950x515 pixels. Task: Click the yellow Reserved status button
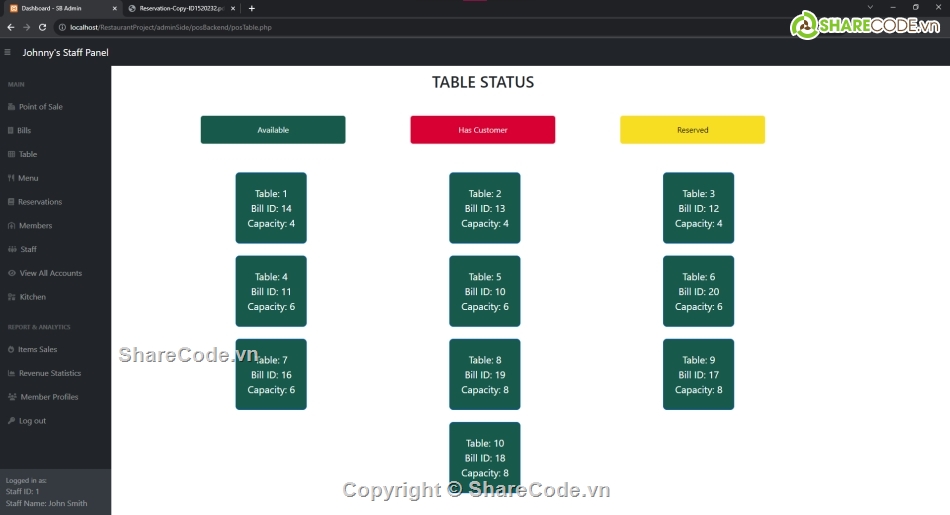(x=692, y=130)
